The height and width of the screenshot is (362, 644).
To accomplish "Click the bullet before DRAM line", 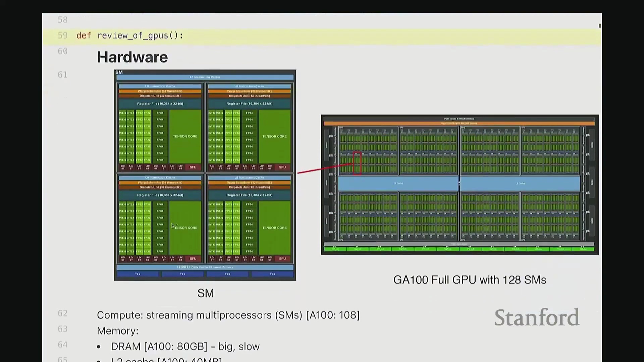I will click(x=99, y=347).
